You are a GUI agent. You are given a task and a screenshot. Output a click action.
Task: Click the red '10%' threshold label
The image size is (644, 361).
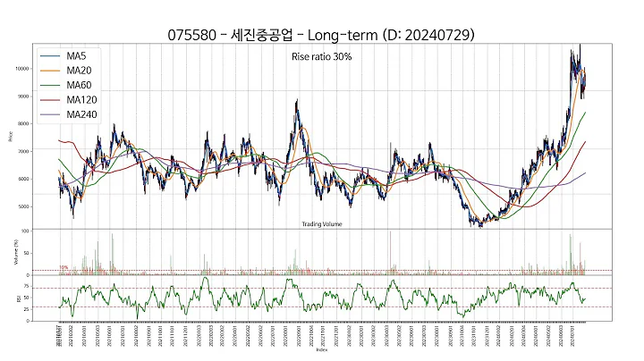(x=64, y=267)
